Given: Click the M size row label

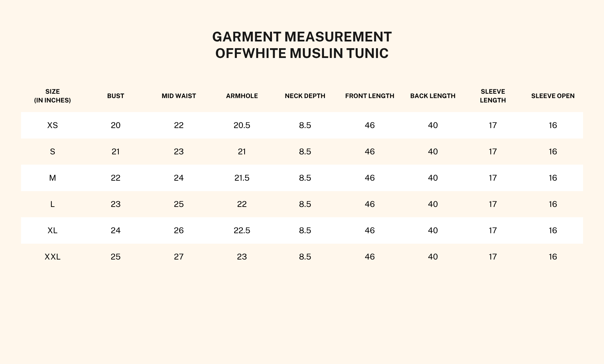Looking at the screenshot, I should click(x=53, y=178).
